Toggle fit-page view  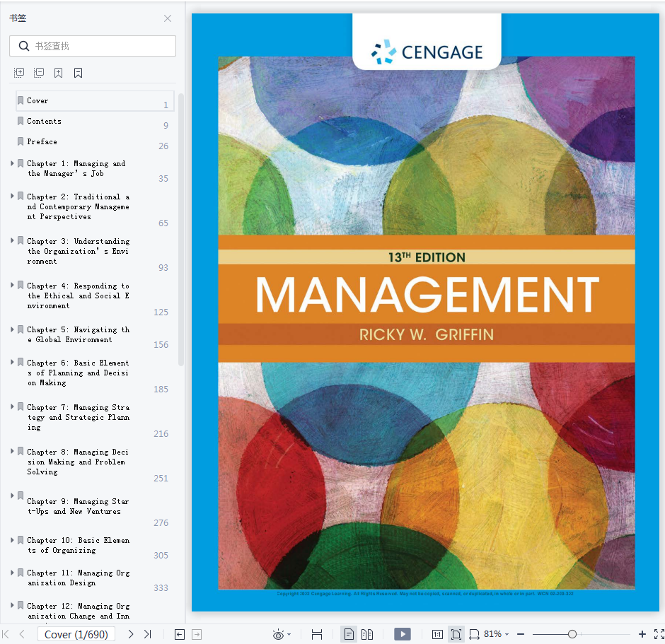click(456, 634)
